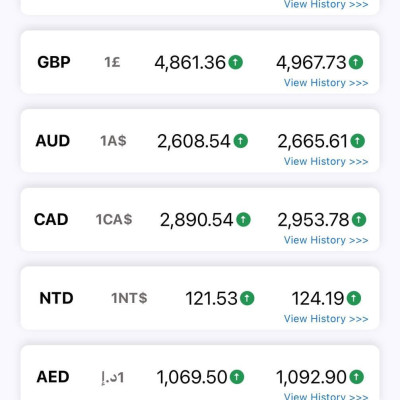Click green up arrow beside AUD 2,665.61
The width and height of the screenshot is (400, 400).
point(358,141)
